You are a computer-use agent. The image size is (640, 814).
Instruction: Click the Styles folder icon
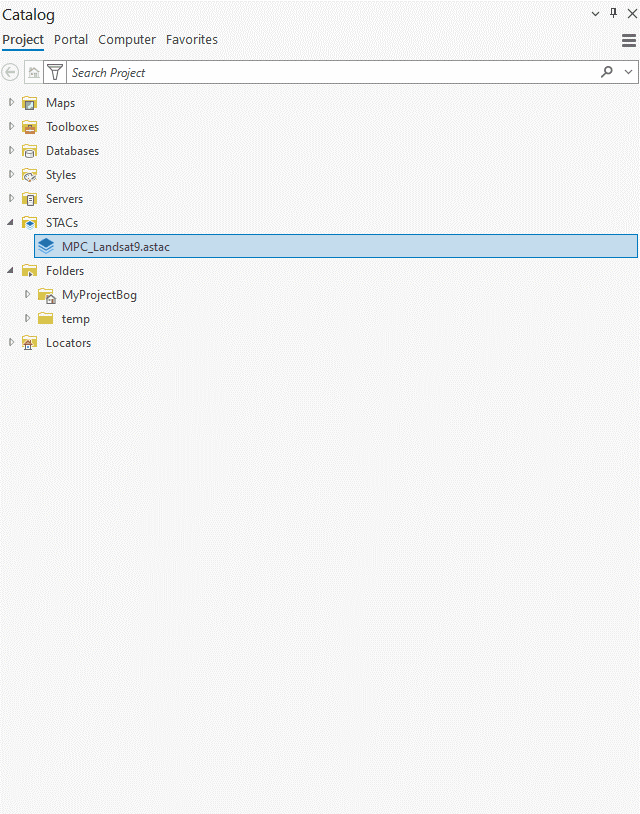[x=30, y=175]
